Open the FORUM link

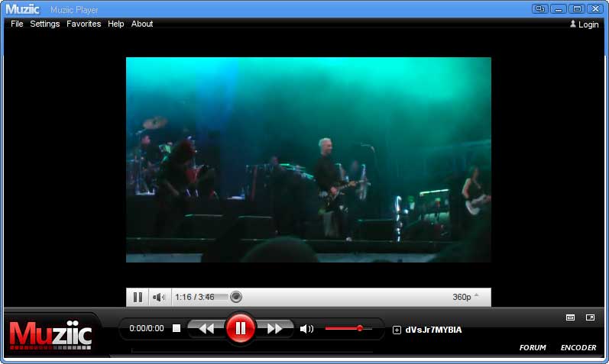click(x=533, y=347)
